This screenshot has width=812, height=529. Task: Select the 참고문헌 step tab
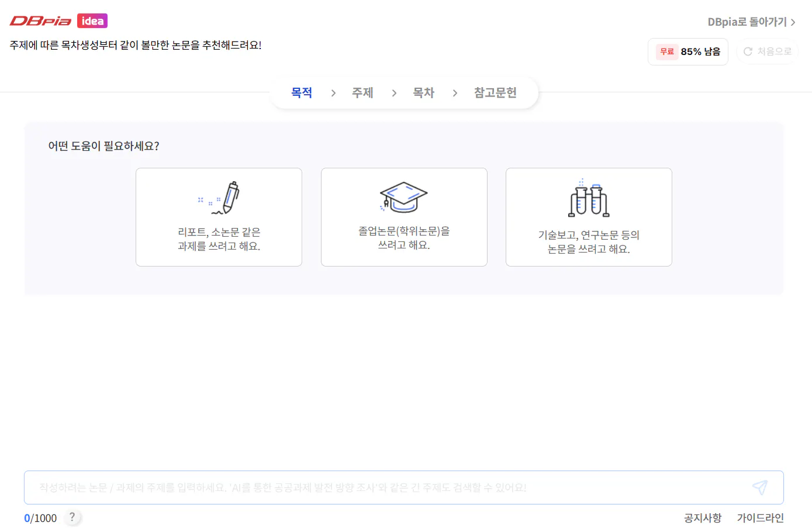click(x=495, y=92)
